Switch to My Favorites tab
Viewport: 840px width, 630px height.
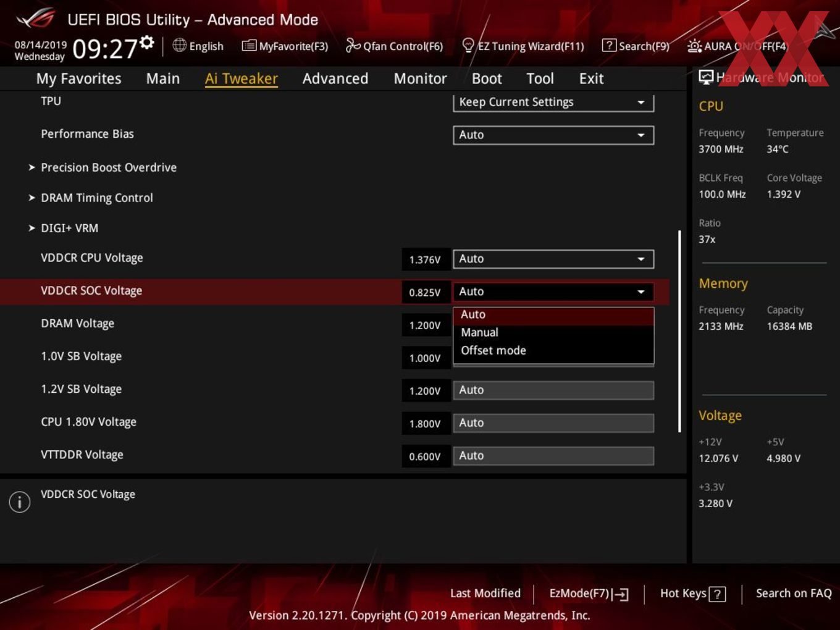click(78, 78)
